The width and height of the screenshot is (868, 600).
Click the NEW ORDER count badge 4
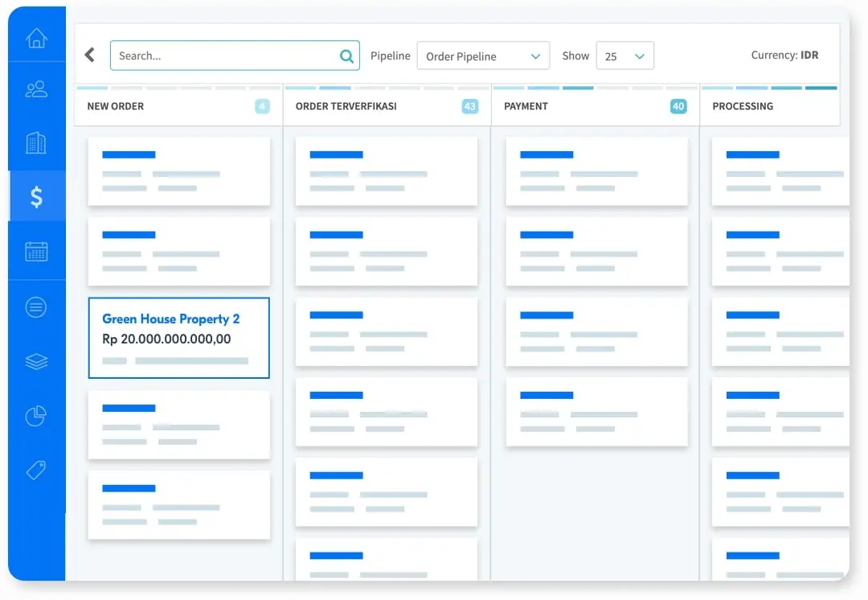(x=262, y=106)
